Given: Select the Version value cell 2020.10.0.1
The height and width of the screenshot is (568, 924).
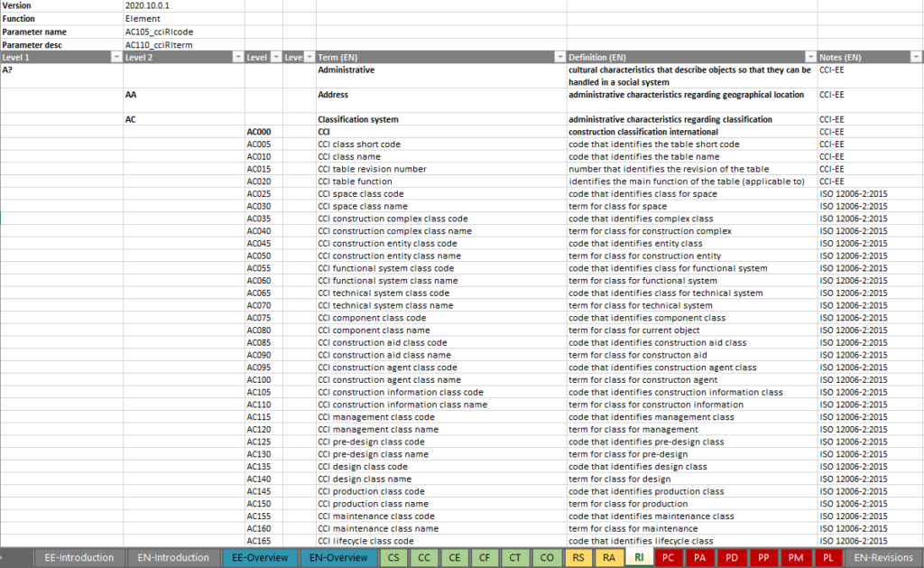Looking at the screenshot, I should point(184,6).
